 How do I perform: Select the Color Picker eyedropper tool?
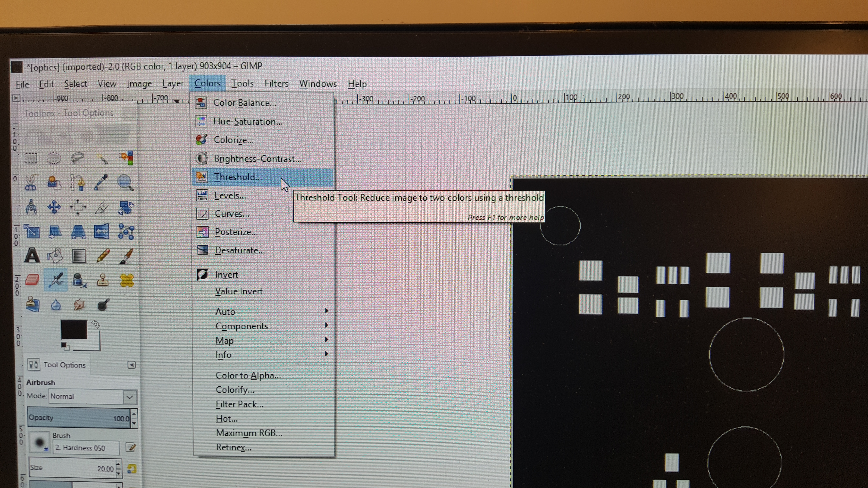point(101,183)
